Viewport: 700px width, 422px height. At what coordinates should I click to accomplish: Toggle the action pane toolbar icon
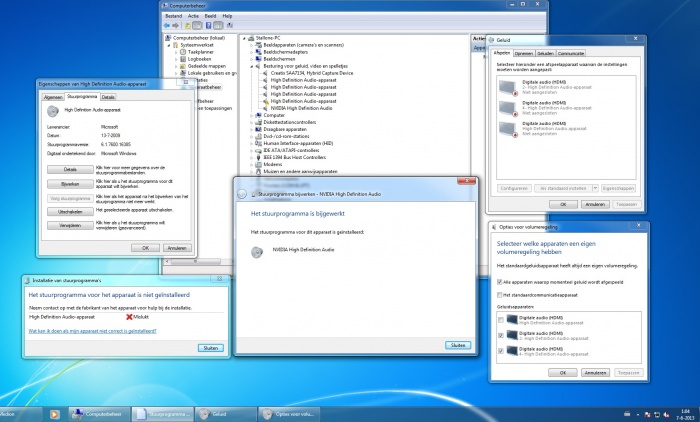218,25
